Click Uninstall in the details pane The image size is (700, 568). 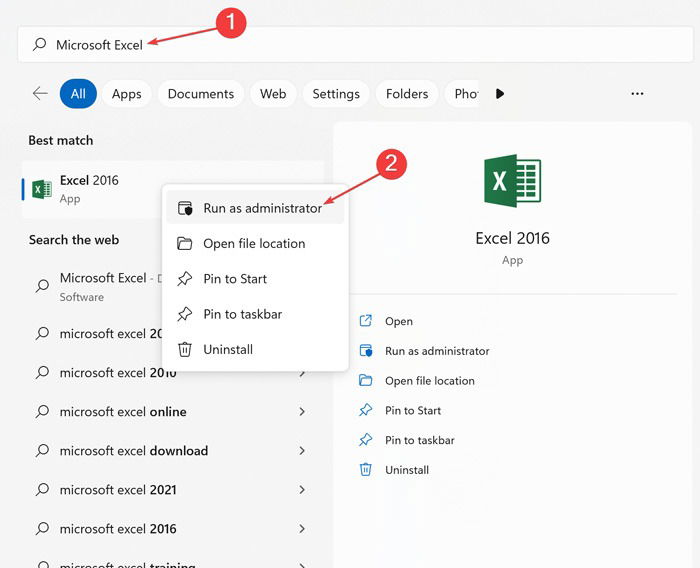[407, 470]
